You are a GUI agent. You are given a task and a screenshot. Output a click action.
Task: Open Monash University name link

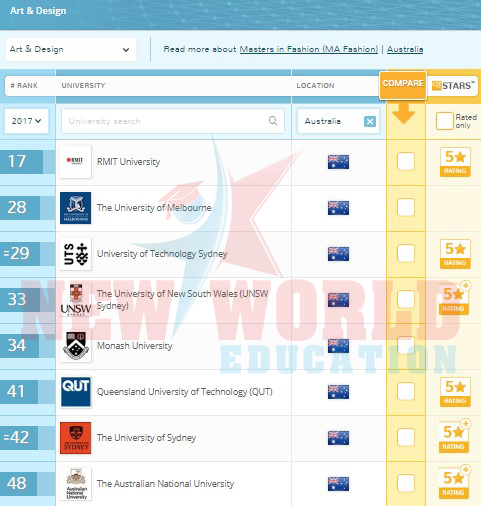coord(134,346)
